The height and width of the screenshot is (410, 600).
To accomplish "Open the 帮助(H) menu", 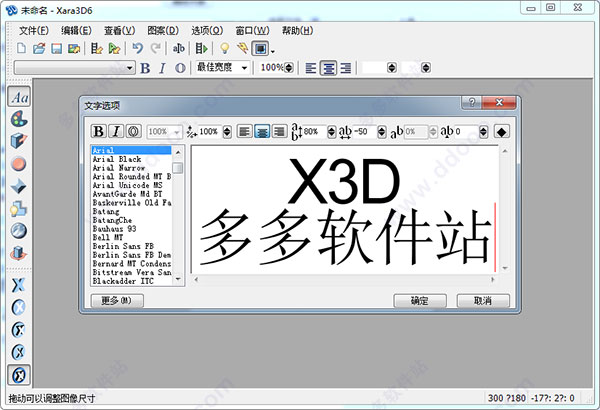I will [297, 30].
